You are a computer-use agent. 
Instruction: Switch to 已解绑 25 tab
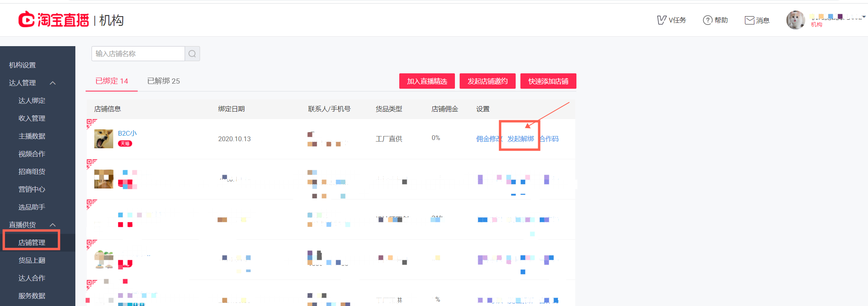163,81
